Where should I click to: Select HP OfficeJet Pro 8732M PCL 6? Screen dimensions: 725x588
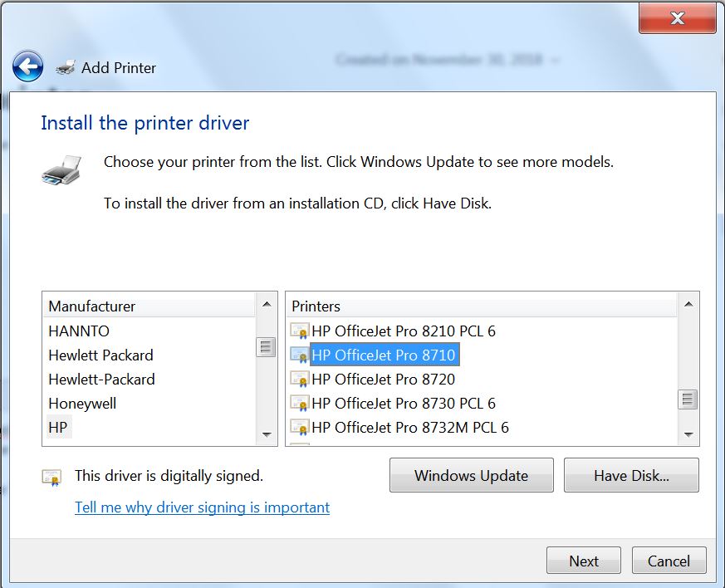pyautogui.click(x=410, y=427)
